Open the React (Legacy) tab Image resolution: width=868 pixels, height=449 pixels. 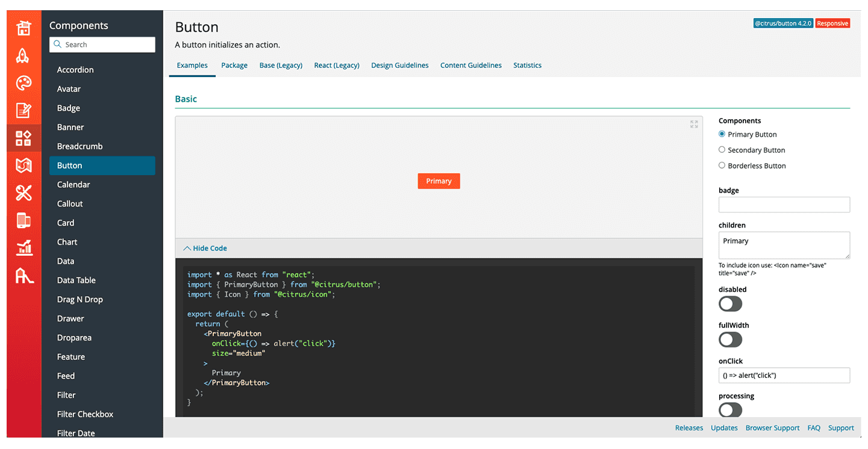(x=337, y=65)
